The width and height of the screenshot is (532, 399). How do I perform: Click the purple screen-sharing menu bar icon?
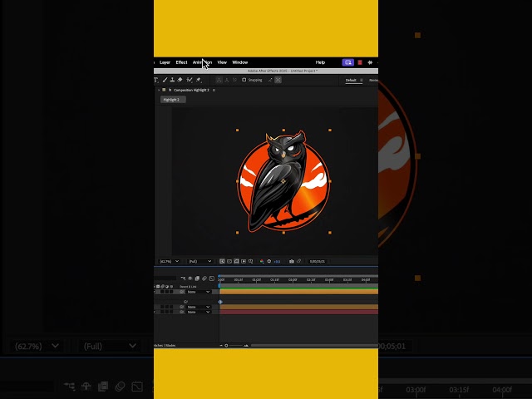click(x=347, y=62)
